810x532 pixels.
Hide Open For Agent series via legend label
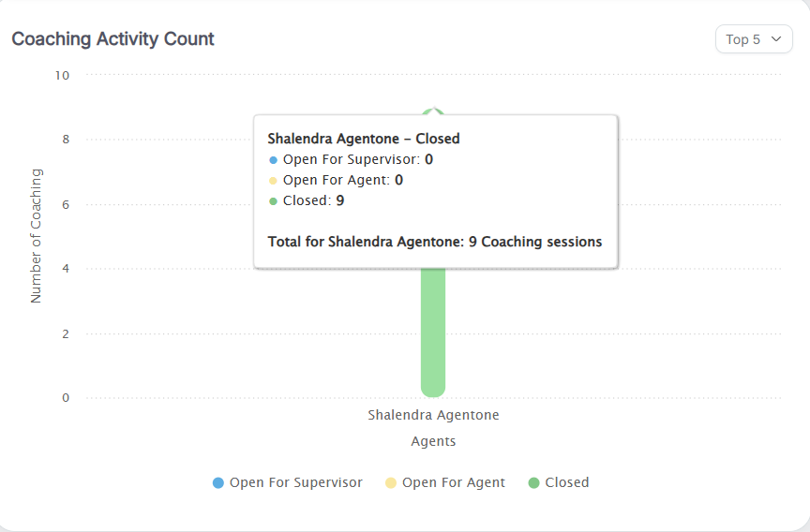pyautogui.click(x=453, y=483)
